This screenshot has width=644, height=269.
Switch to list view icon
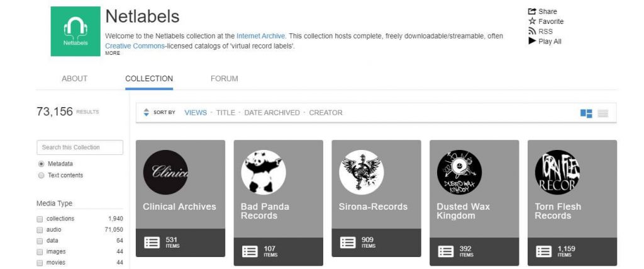[x=603, y=113]
